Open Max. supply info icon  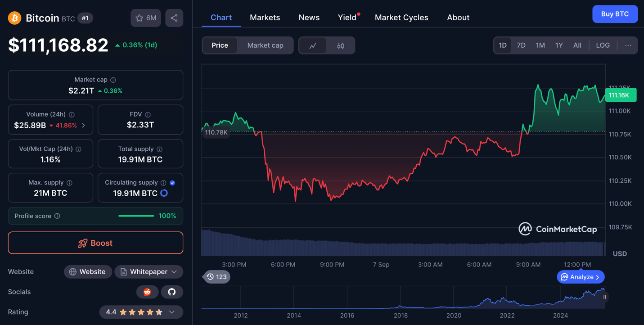pyautogui.click(x=70, y=183)
